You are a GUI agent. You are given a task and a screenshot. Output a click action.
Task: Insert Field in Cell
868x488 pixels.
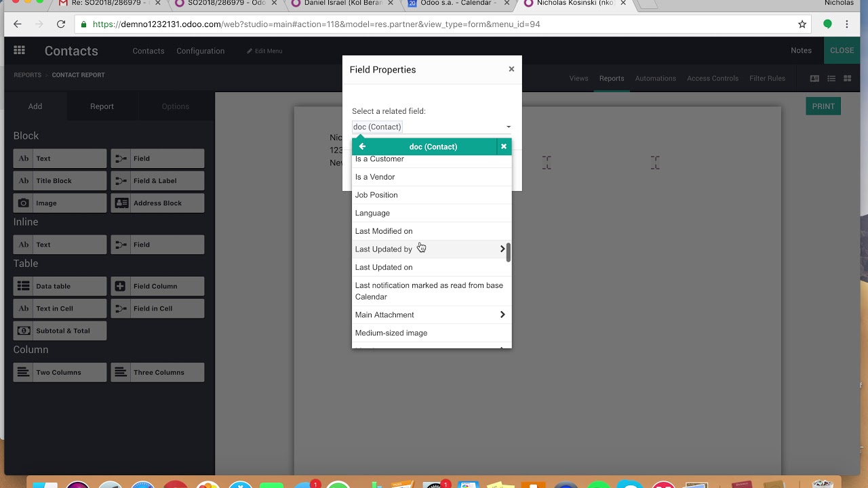(x=157, y=308)
